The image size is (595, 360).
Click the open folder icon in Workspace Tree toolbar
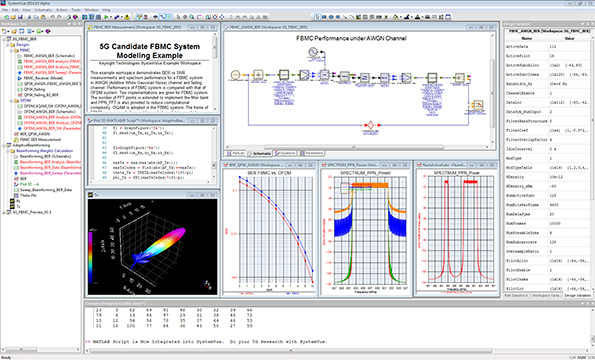pos(14,31)
